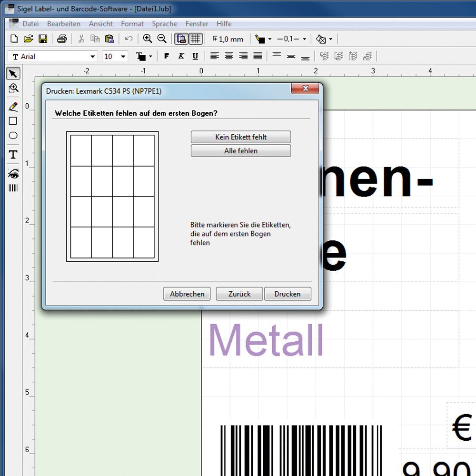Click the zoom in magnifier icon
Viewport: 476px width, 476px height.
148,39
